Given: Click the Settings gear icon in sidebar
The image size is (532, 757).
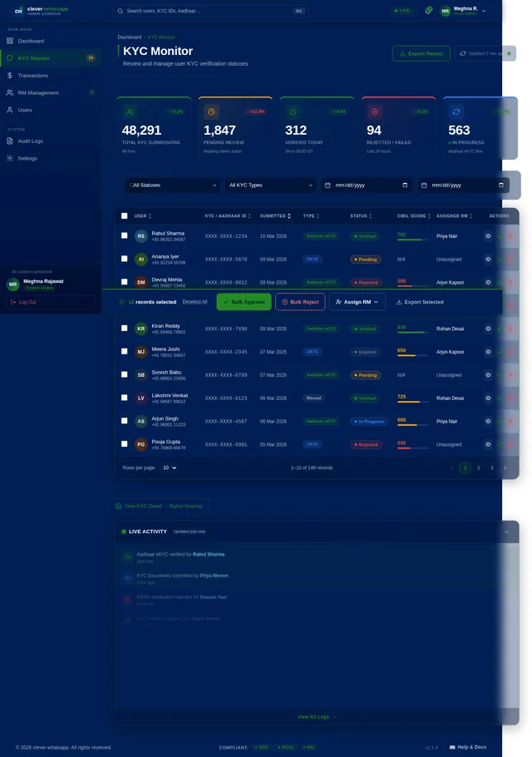Looking at the screenshot, I should 10,158.
